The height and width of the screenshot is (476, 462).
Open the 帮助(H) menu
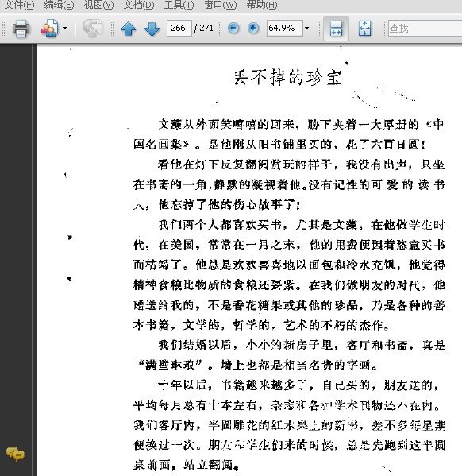coord(262,5)
